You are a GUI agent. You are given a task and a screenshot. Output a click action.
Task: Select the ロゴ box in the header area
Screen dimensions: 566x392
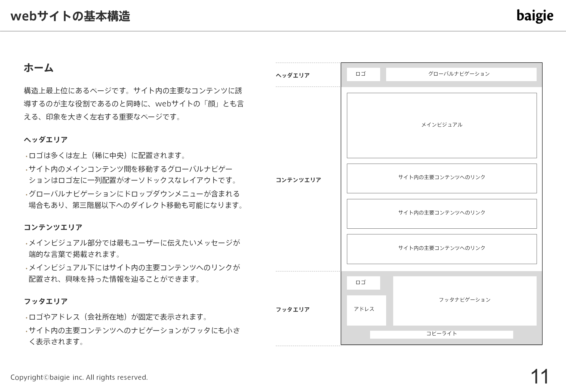click(363, 73)
